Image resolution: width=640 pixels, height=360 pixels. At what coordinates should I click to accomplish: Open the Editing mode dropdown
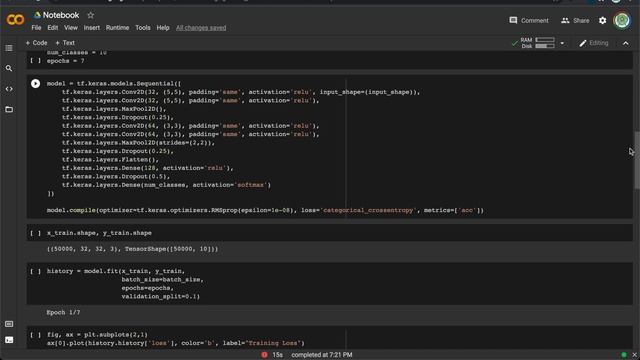click(594, 43)
